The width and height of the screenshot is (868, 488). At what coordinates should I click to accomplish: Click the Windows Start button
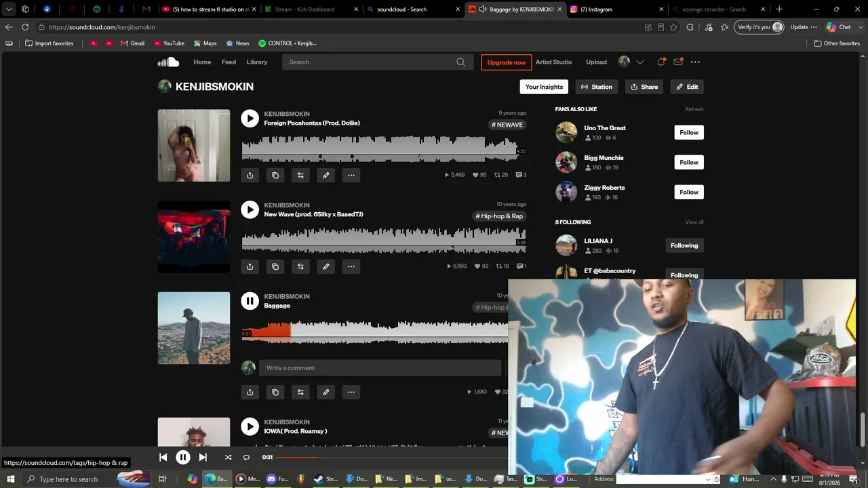tap(12, 479)
